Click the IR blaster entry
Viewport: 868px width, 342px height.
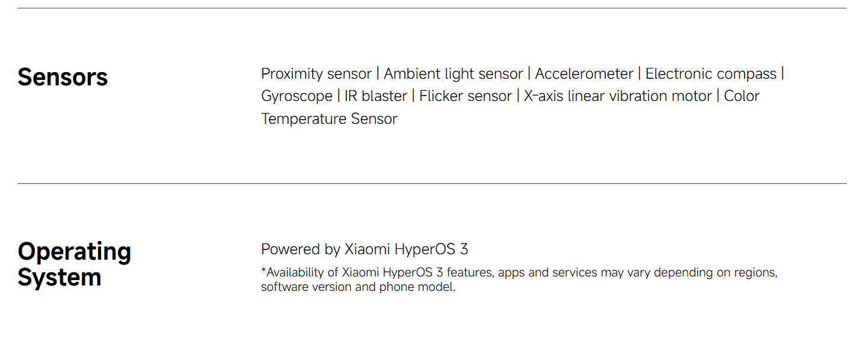coord(375,96)
